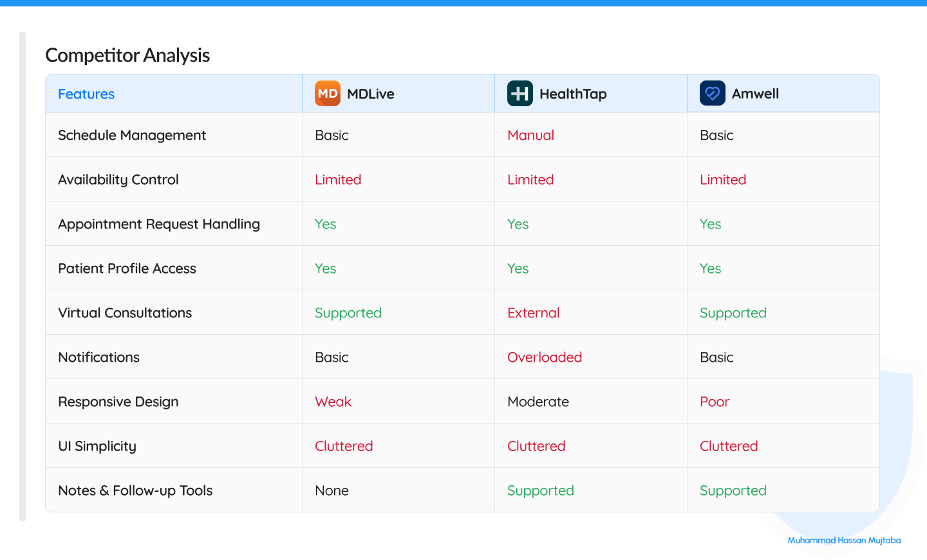Viewport: 927px width, 560px height.
Task: Click the Amwell column title text
Action: pos(755,93)
